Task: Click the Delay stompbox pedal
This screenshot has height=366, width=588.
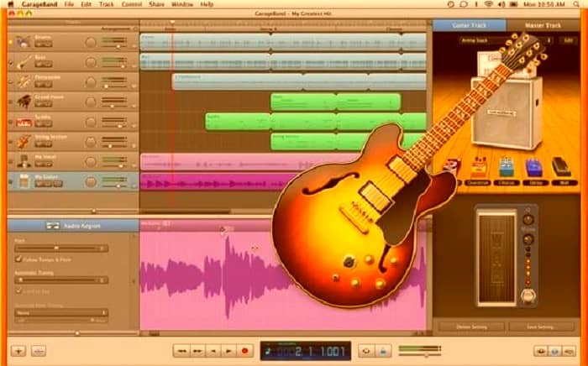Action: click(533, 167)
